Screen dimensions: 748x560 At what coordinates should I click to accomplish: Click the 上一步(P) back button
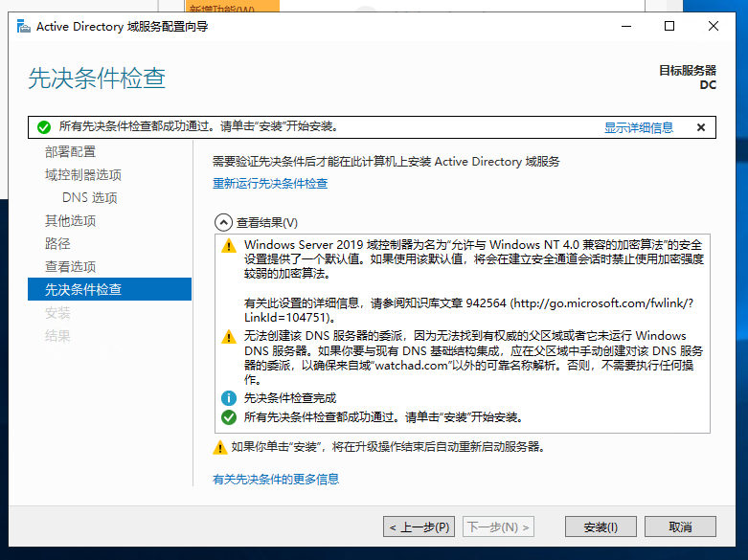419,527
